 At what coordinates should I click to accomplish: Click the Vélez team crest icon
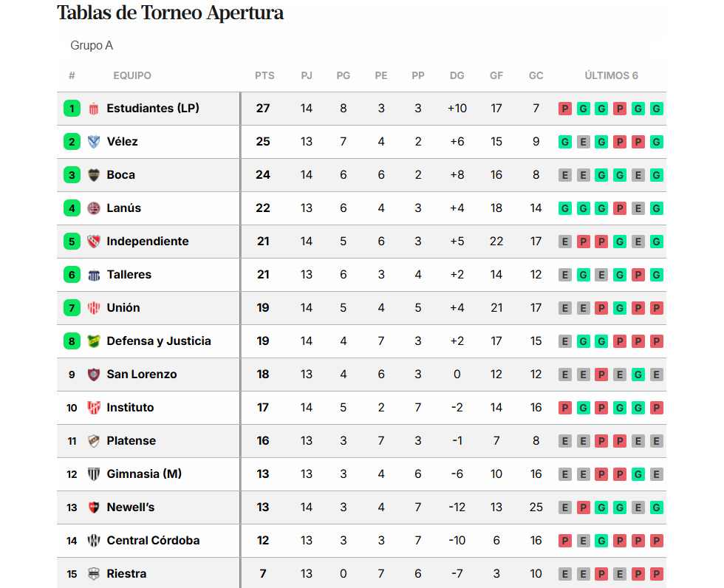coord(94,142)
